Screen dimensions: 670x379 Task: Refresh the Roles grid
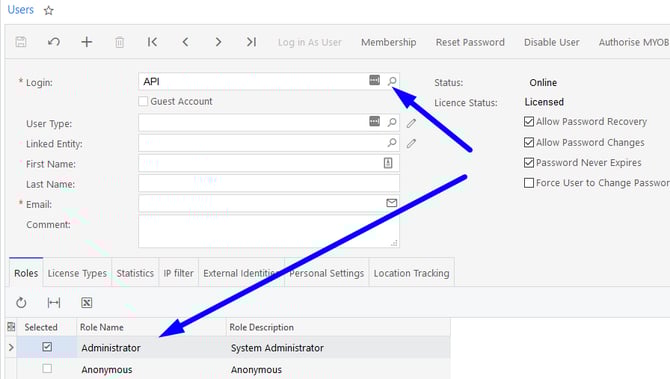point(21,303)
